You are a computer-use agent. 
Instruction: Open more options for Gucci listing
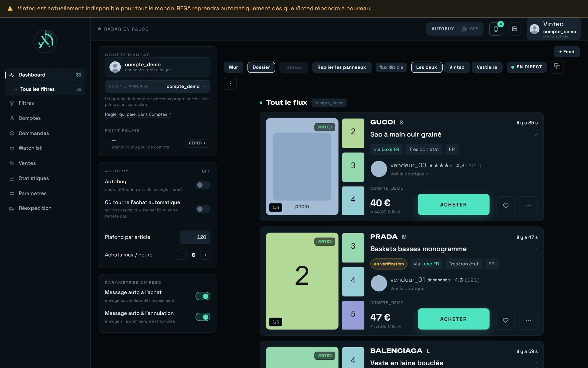[528, 205]
